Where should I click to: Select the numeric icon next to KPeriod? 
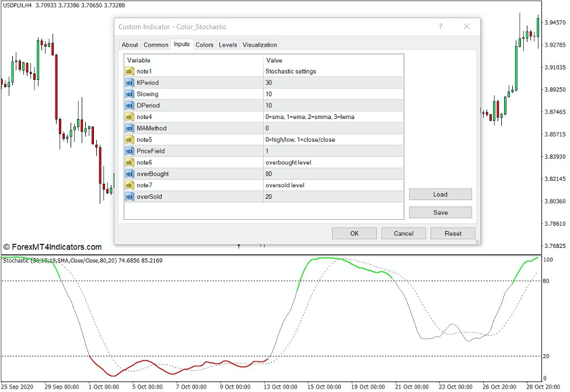129,82
